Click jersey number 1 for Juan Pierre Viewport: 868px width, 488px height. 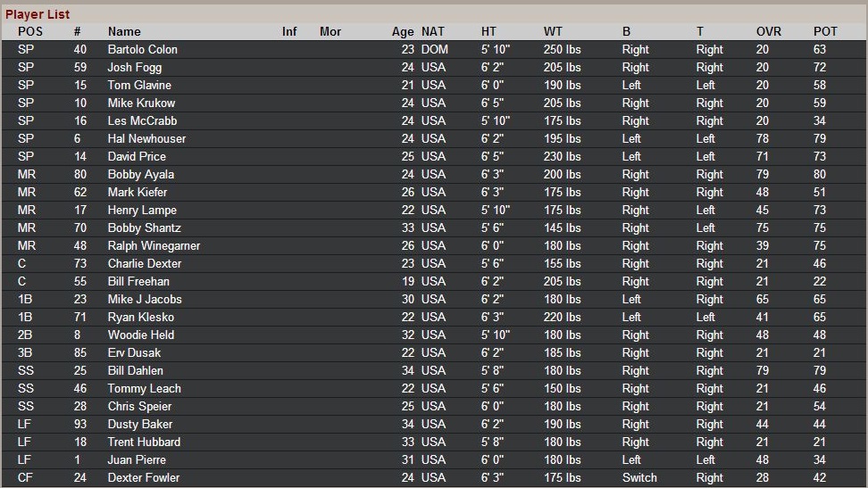(x=77, y=459)
